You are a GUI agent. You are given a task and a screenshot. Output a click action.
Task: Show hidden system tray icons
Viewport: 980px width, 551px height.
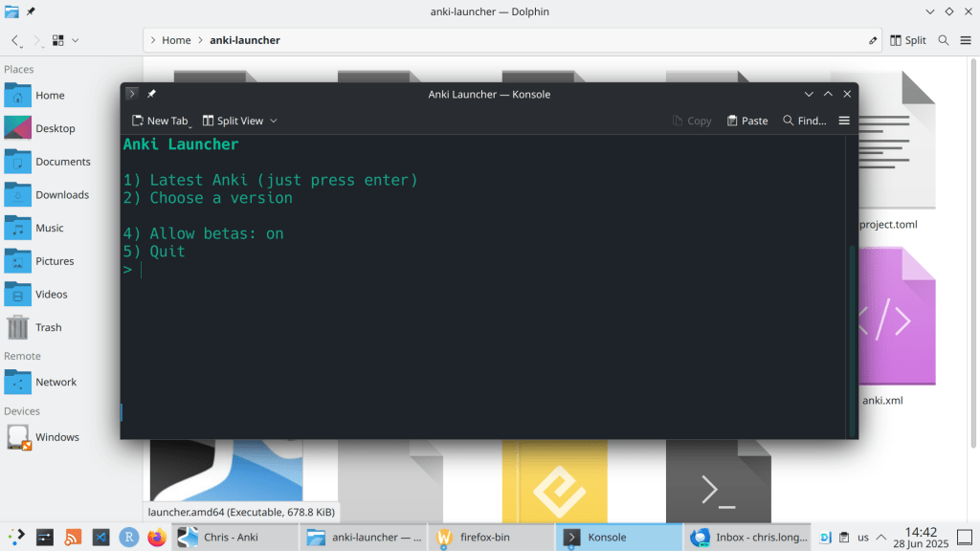tap(881, 538)
